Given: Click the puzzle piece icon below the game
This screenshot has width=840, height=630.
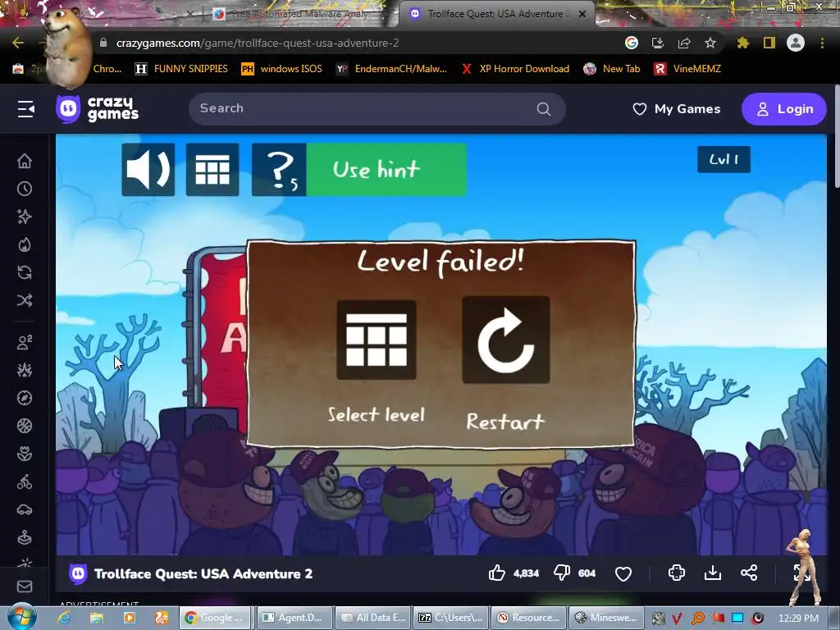Looking at the screenshot, I should (677, 573).
